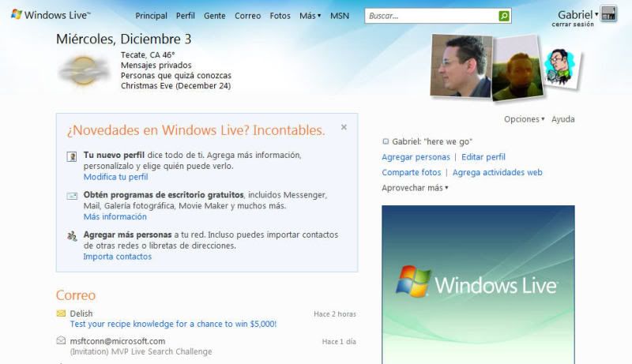
Task: Open the cartoon avatar contact thumbnail
Action: point(562,68)
